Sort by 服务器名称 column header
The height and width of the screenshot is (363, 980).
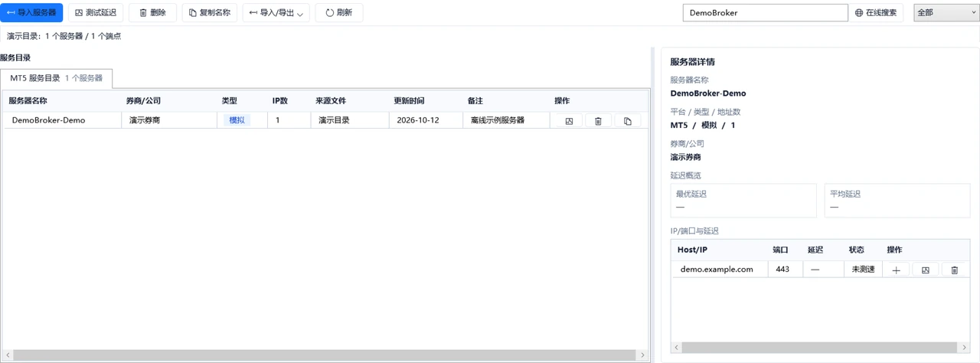point(62,101)
